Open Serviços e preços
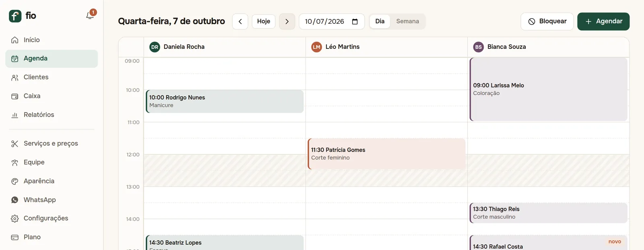The height and width of the screenshot is (250, 644). (x=52, y=144)
